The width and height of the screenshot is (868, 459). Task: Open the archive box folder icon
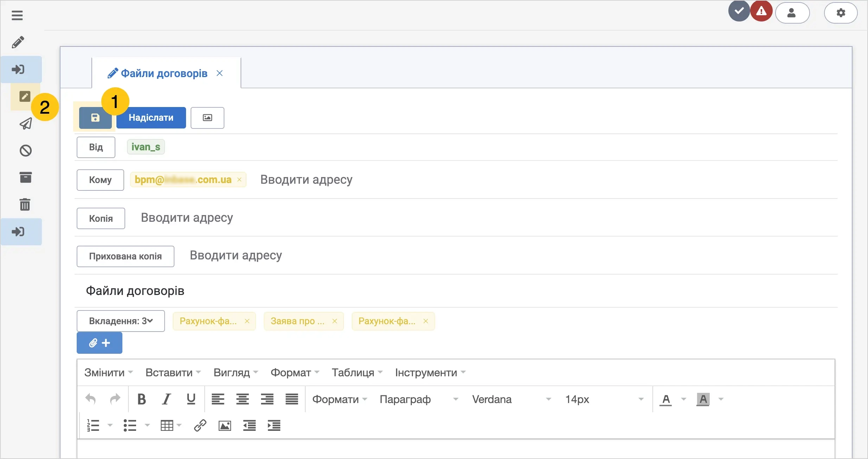(x=25, y=177)
